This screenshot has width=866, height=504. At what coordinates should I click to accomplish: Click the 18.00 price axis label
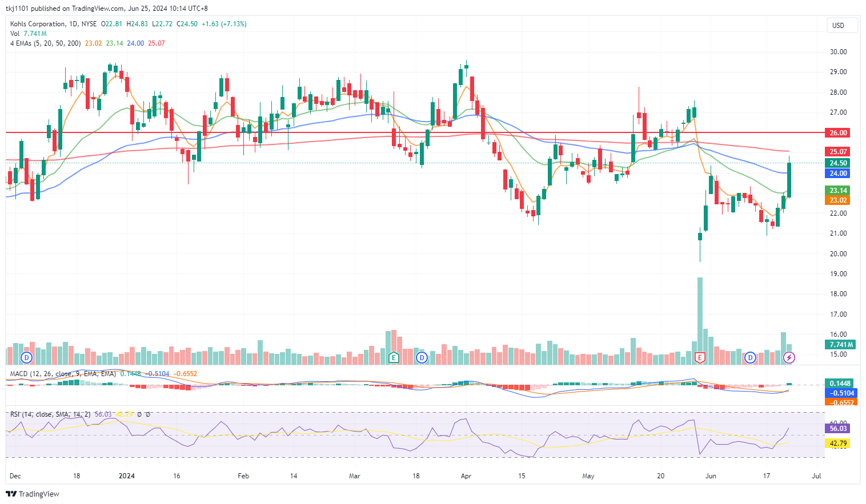pyautogui.click(x=838, y=294)
